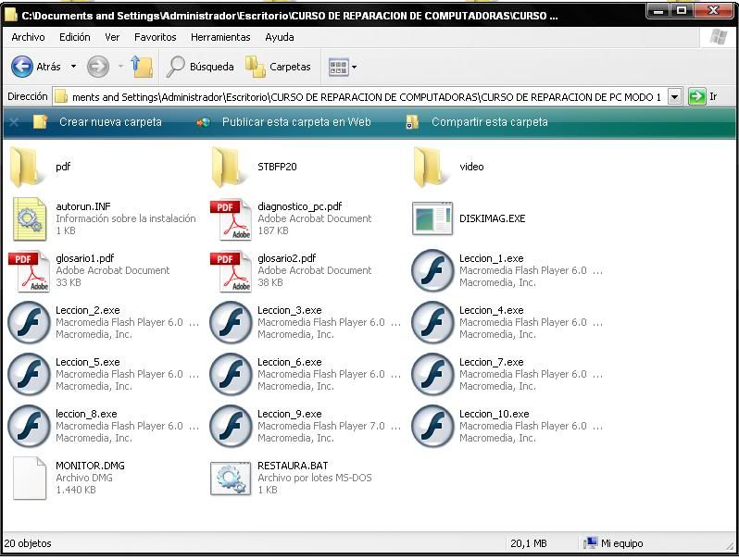The width and height of the screenshot is (739, 560).
Task: Open the Herramientas menu
Action: 220,37
